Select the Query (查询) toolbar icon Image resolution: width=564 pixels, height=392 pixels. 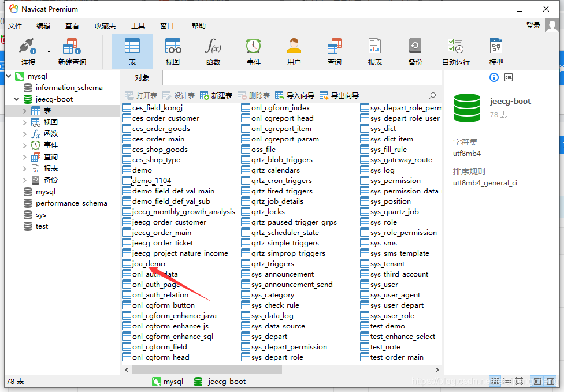(334, 52)
